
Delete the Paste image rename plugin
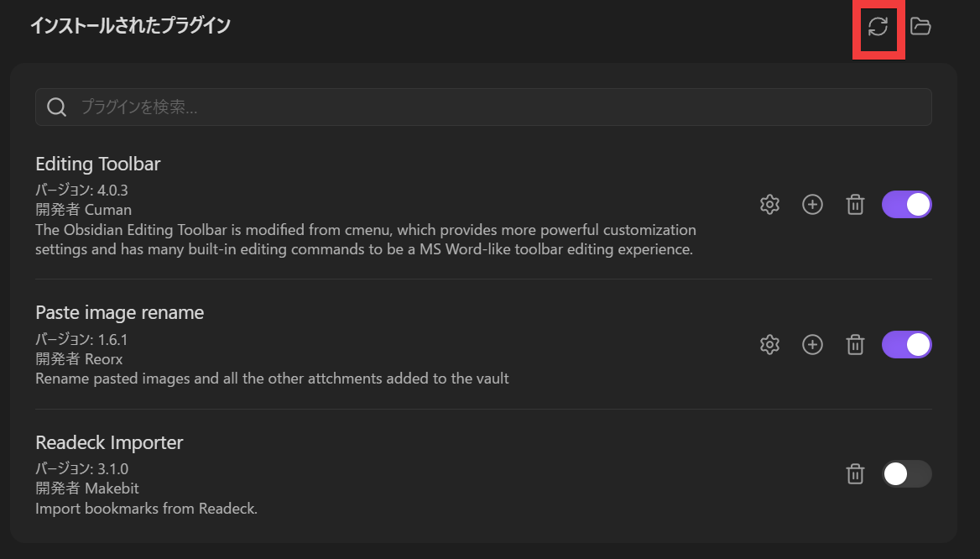[855, 344]
